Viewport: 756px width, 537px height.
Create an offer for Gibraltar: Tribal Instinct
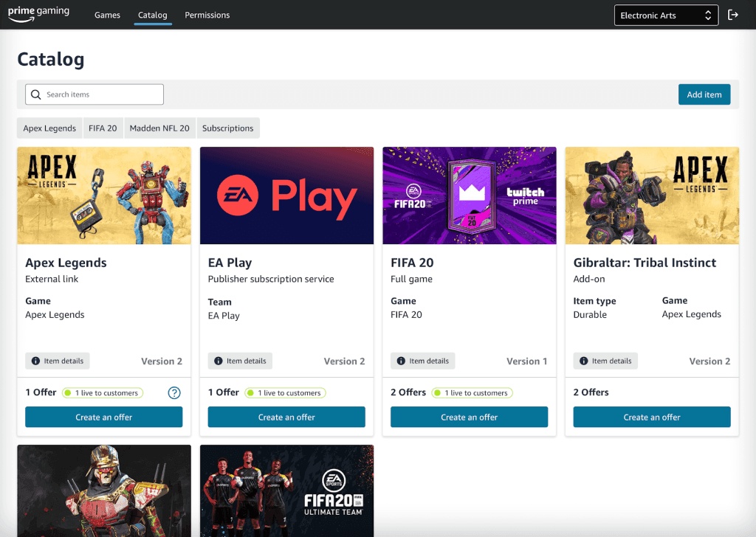652,417
